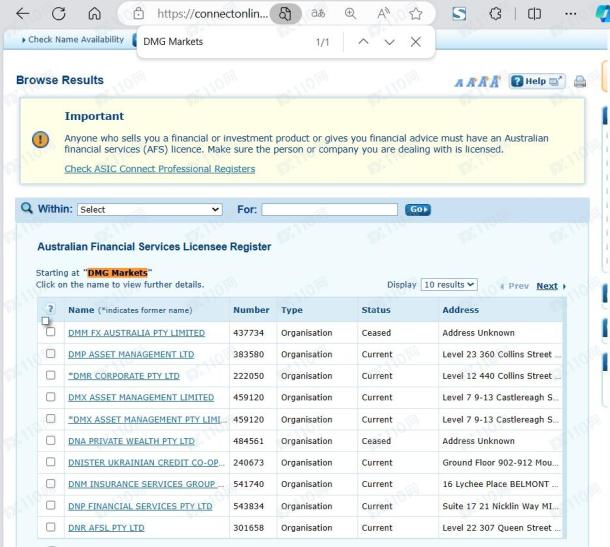Open Help button
The image size is (610, 547).
point(537,81)
